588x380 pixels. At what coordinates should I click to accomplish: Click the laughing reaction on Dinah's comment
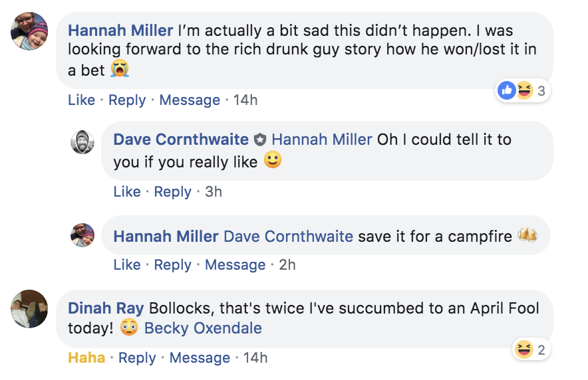[523, 349]
